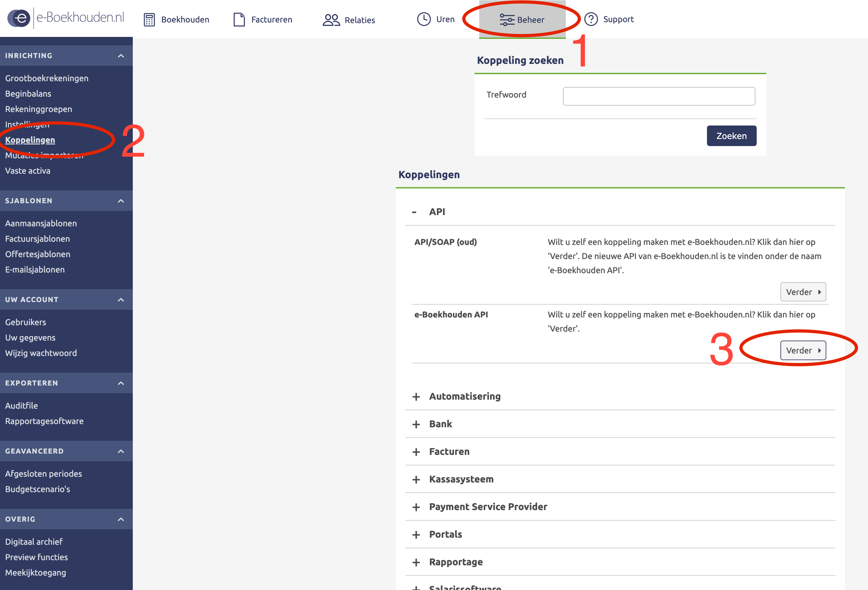Screen dimensions: 868x590
Task: Collapse the API section minus toggle
Action: 414,212
